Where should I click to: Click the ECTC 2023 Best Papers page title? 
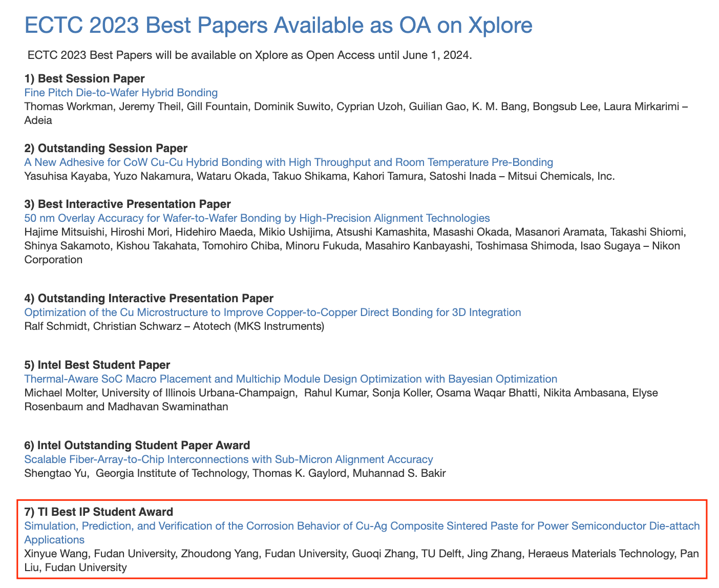coord(278,26)
